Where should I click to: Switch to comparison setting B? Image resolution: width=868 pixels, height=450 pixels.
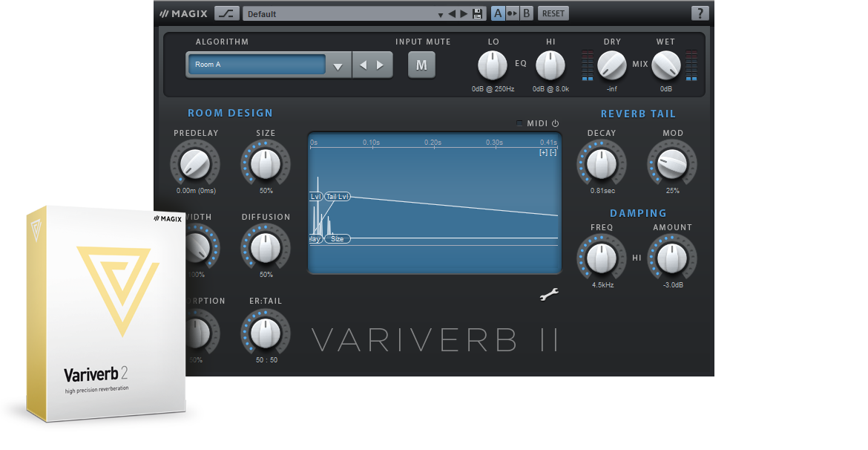[x=526, y=14]
